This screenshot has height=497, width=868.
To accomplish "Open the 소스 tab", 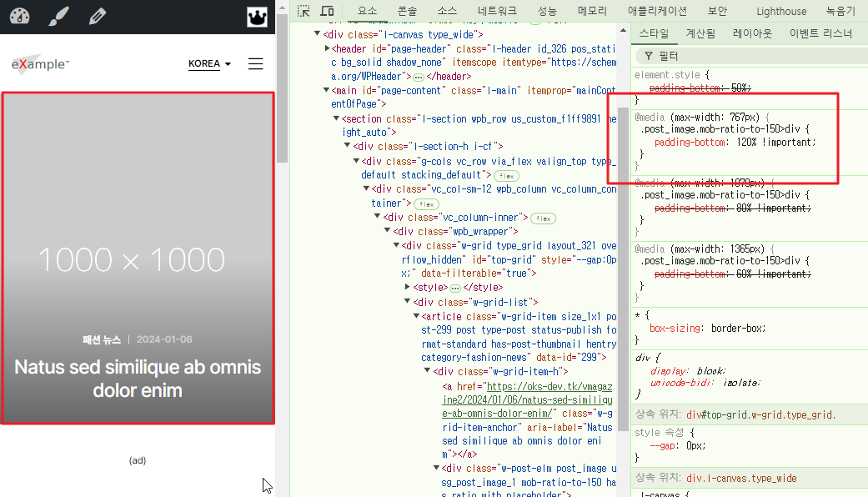I will point(447,11).
